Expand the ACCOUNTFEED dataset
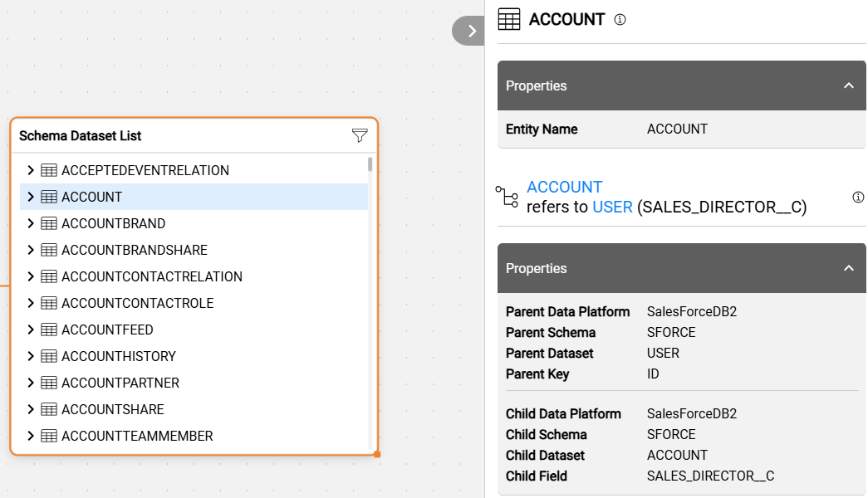868x498 pixels. coord(31,330)
